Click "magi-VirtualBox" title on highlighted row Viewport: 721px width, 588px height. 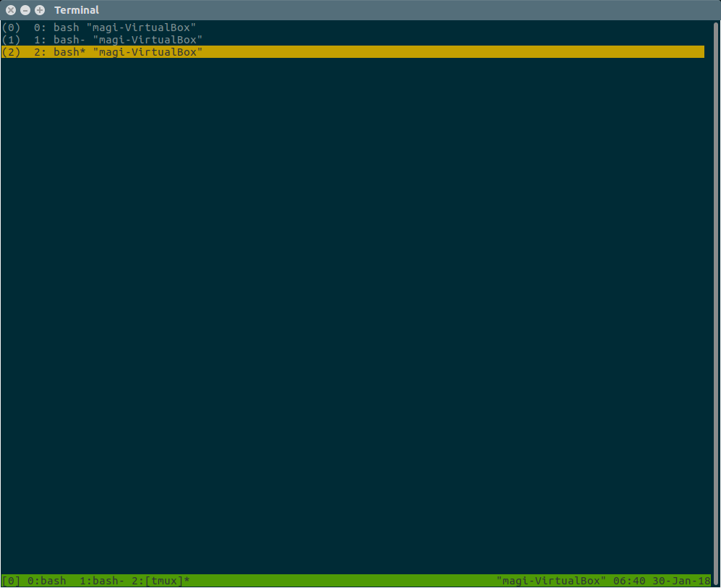pos(148,52)
